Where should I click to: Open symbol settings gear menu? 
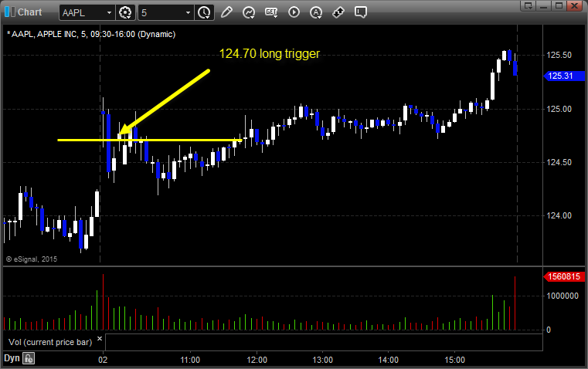coord(125,12)
